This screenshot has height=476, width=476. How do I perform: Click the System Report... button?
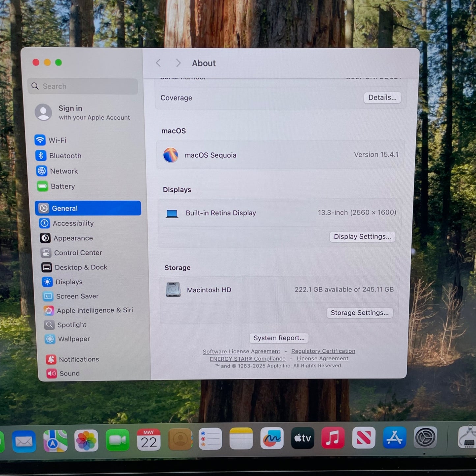coord(279,338)
